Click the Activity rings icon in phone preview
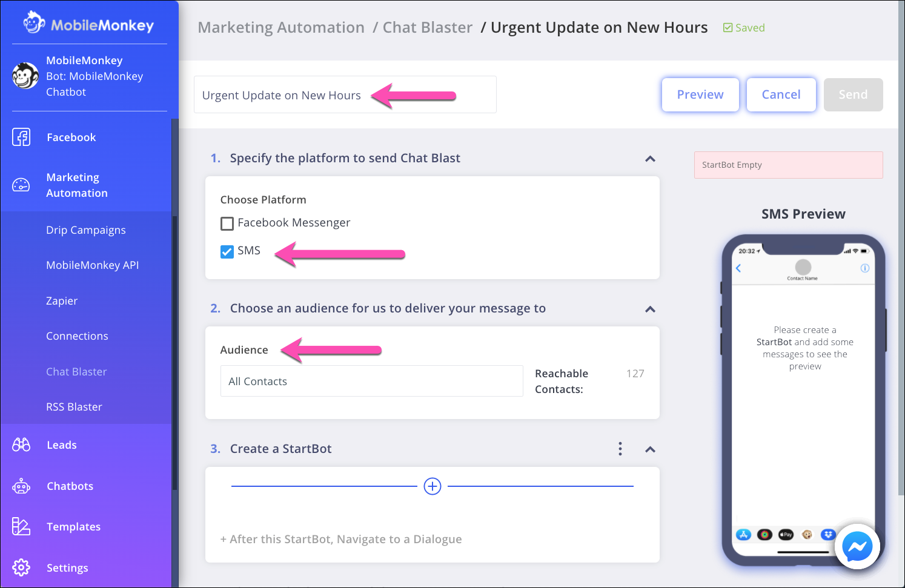 (764, 534)
